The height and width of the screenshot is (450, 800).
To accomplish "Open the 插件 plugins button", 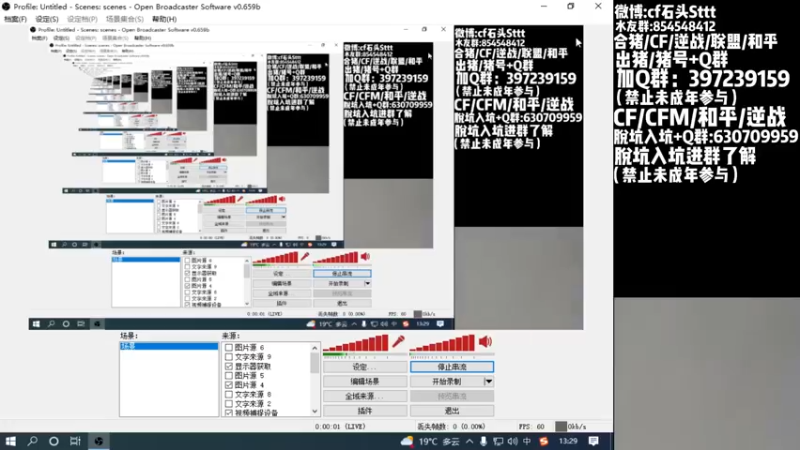I will 365,411.
